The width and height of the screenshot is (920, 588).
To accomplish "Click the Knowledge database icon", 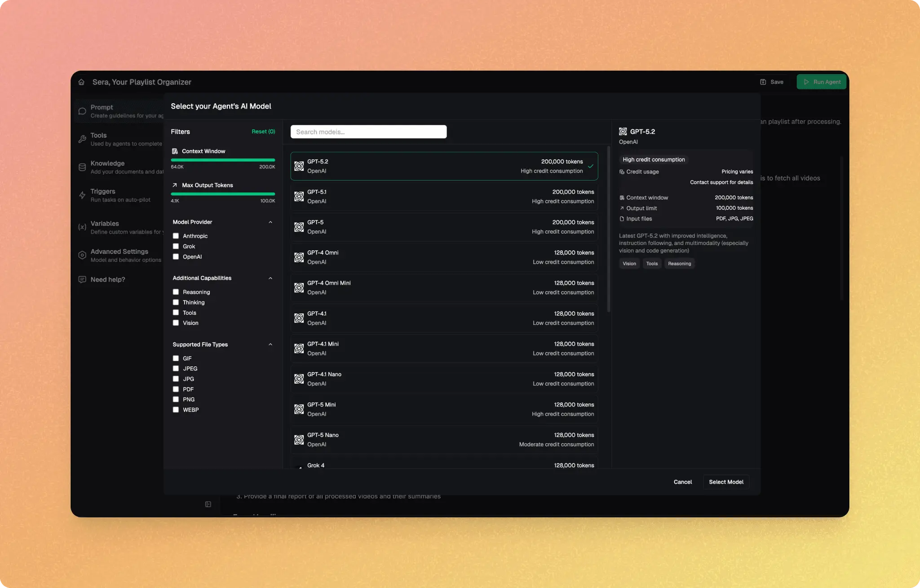I will [82, 167].
